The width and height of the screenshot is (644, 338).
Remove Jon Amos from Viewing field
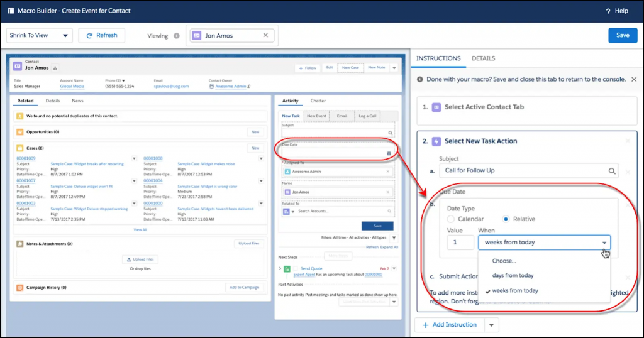[x=265, y=35]
